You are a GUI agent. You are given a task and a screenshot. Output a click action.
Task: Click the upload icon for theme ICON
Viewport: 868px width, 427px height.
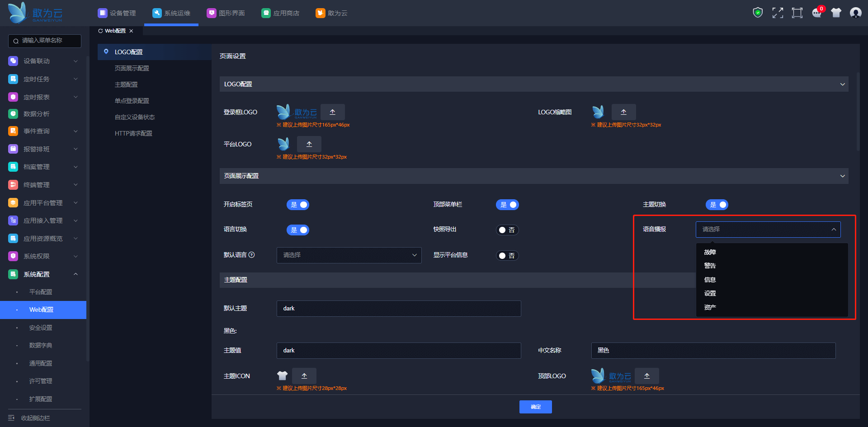(304, 376)
